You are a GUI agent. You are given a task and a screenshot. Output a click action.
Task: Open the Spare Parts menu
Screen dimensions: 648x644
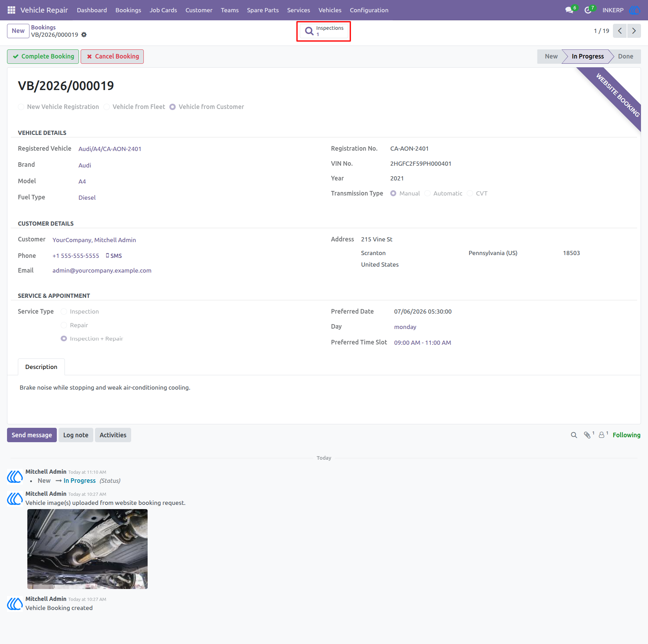click(x=263, y=10)
